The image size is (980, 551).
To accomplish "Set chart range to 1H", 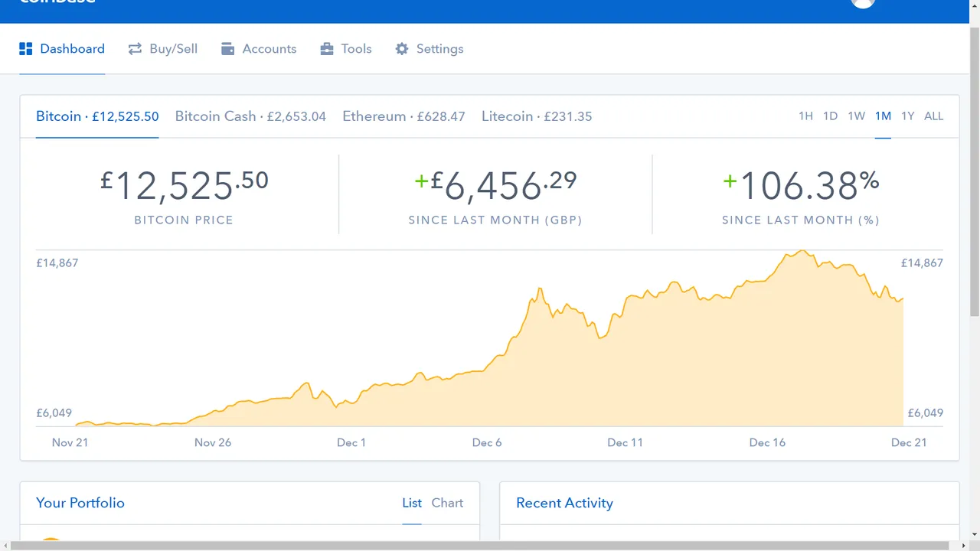I will 805,116.
